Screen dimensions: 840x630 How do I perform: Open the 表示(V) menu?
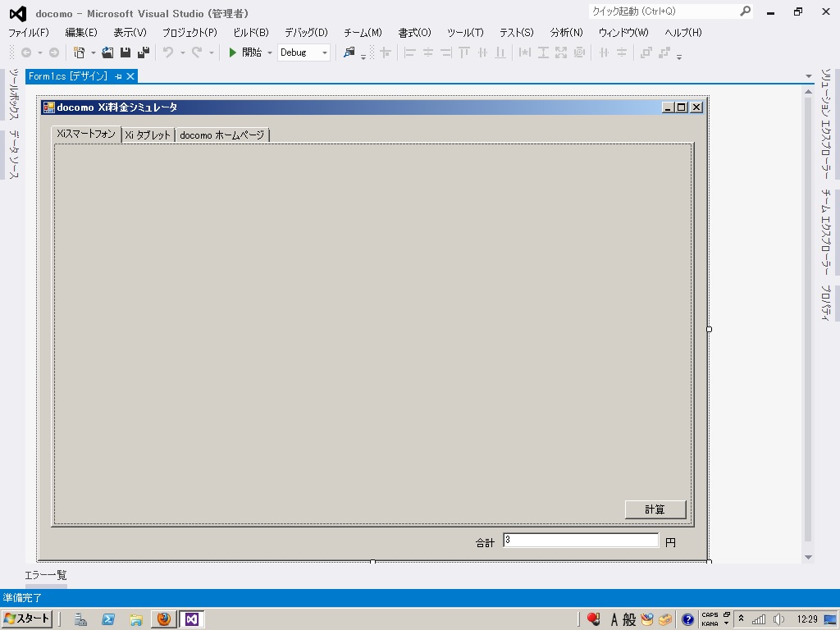point(130,33)
